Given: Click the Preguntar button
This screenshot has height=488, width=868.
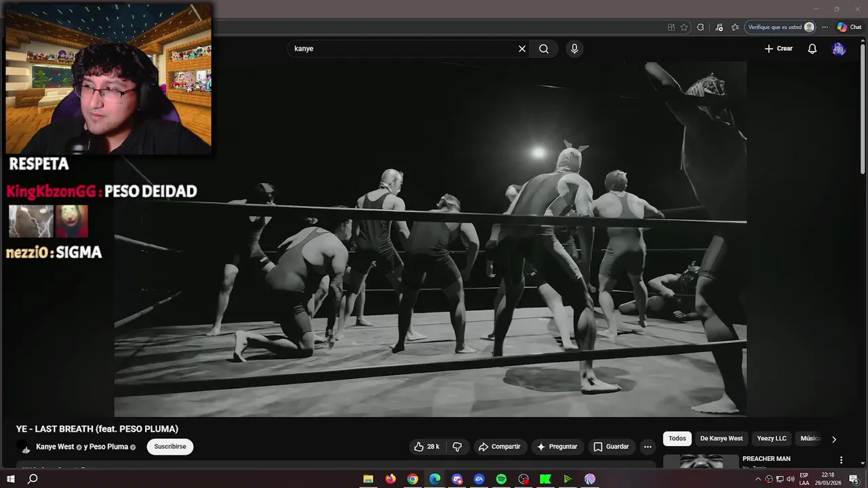Looking at the screenshot, I should click(x=557, y=447).
